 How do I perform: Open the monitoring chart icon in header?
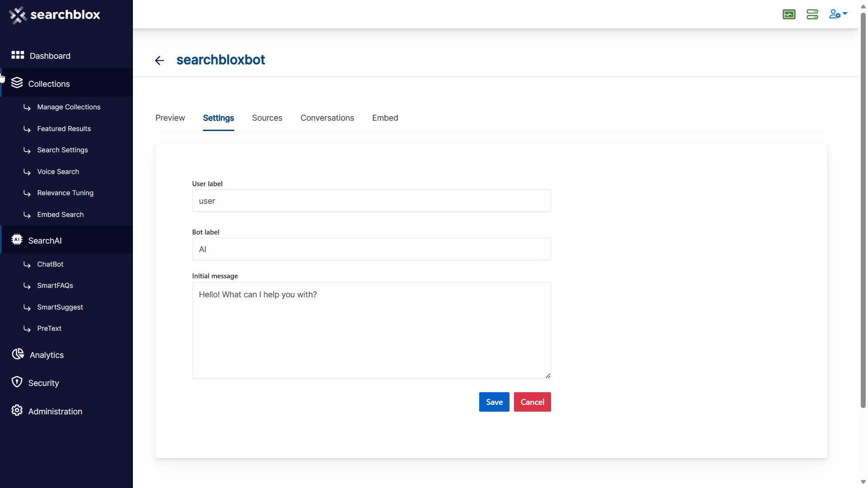point(789,14)
